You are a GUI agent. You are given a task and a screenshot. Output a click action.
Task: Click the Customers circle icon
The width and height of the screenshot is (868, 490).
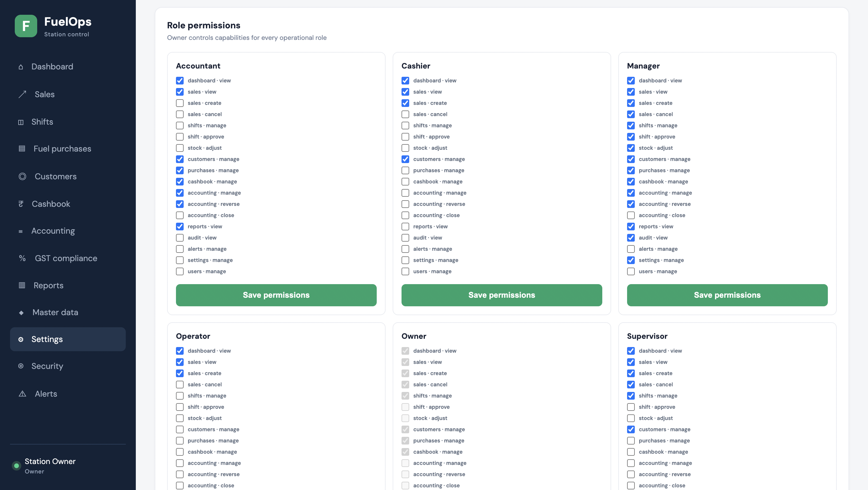pos(22,176)
